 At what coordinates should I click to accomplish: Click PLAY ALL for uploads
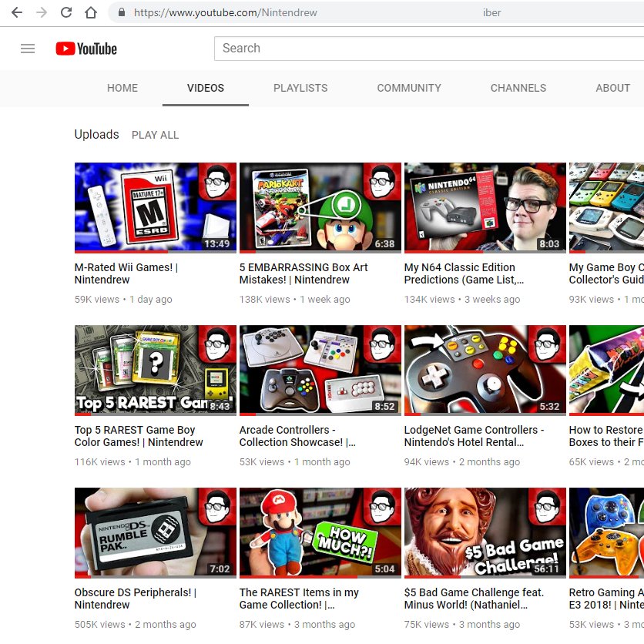point(156,135)
